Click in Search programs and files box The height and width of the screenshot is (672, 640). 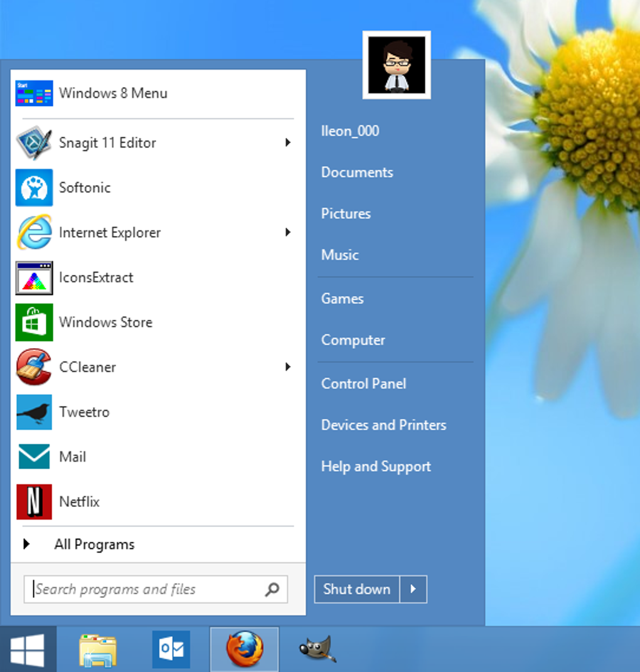(x=156, y=590)
